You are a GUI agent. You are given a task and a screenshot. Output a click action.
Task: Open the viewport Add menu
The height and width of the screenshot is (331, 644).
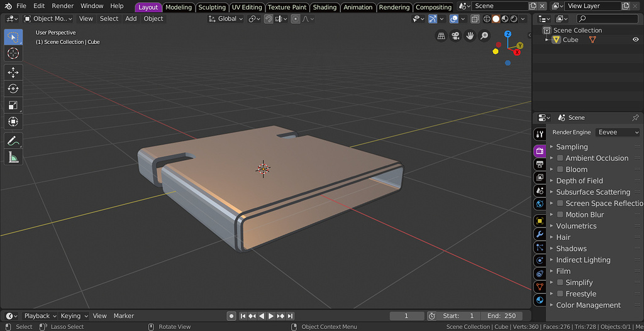click(x=131, y=19)
